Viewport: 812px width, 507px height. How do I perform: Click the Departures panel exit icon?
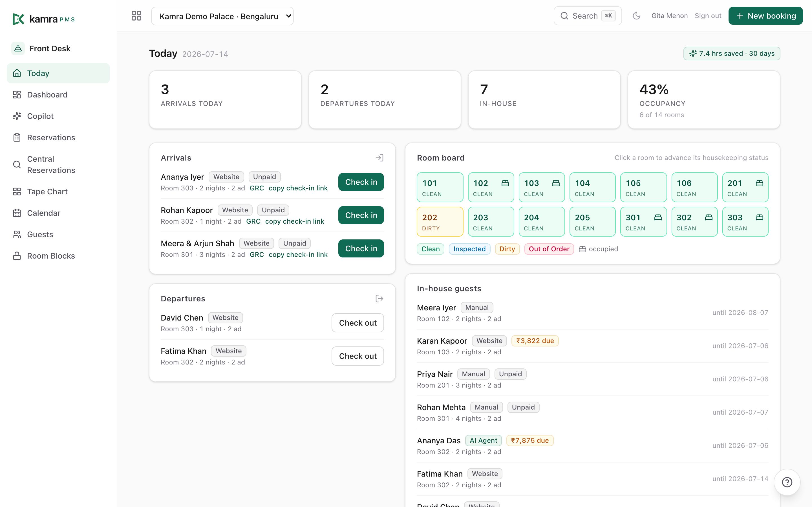pyautogui.click(x=379, y=299)
